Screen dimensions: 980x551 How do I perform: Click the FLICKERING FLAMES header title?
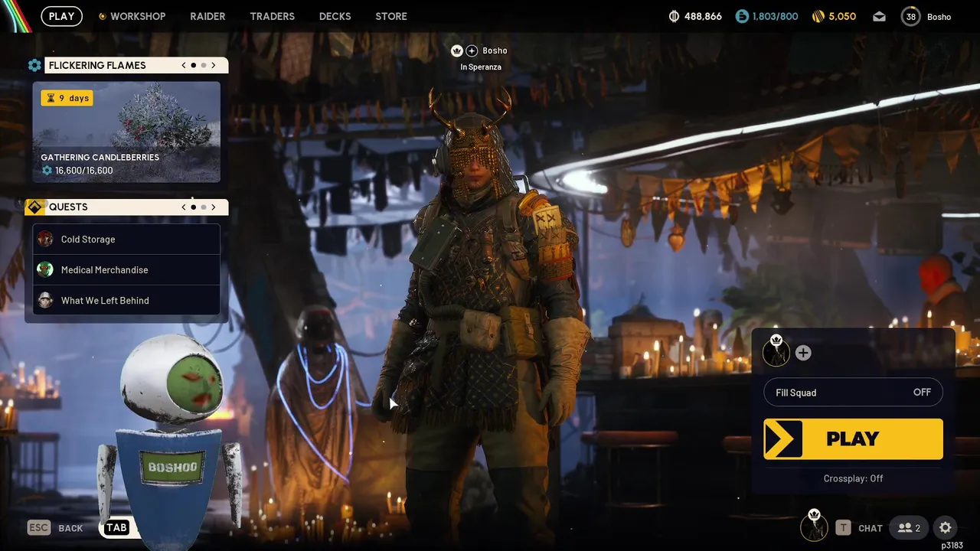click(97, 65)
